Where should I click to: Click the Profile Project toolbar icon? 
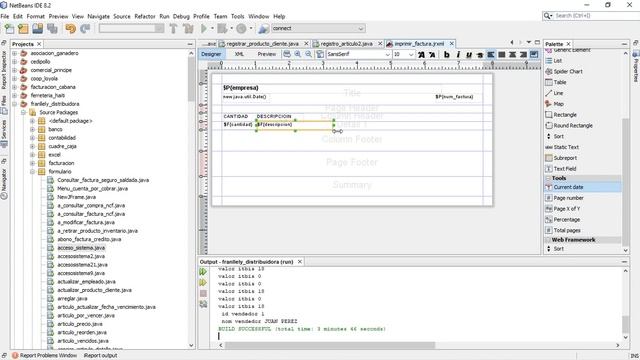click(241, 29)
